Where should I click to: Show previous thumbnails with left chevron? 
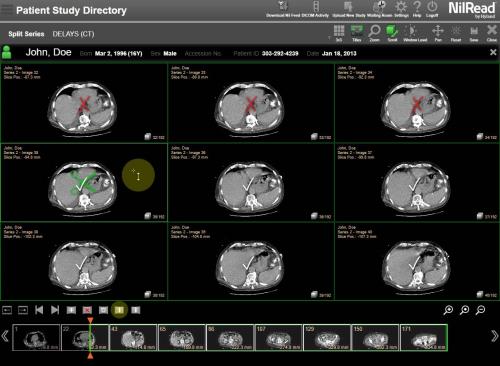click(x=5, y=336)
